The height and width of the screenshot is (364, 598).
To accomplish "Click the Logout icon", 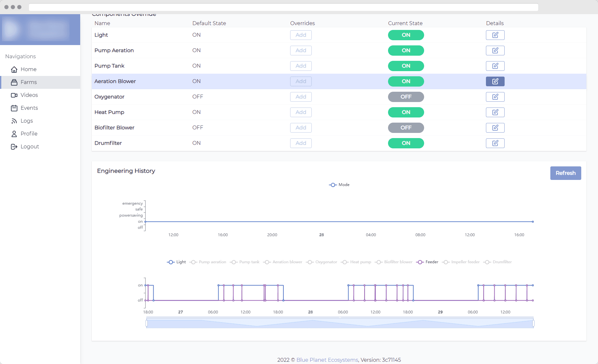I will click(x=14, y=146).
